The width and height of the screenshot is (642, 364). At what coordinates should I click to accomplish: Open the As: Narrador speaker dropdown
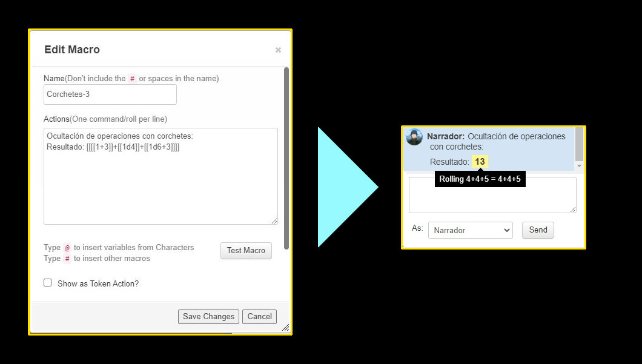tap(471, 230)
